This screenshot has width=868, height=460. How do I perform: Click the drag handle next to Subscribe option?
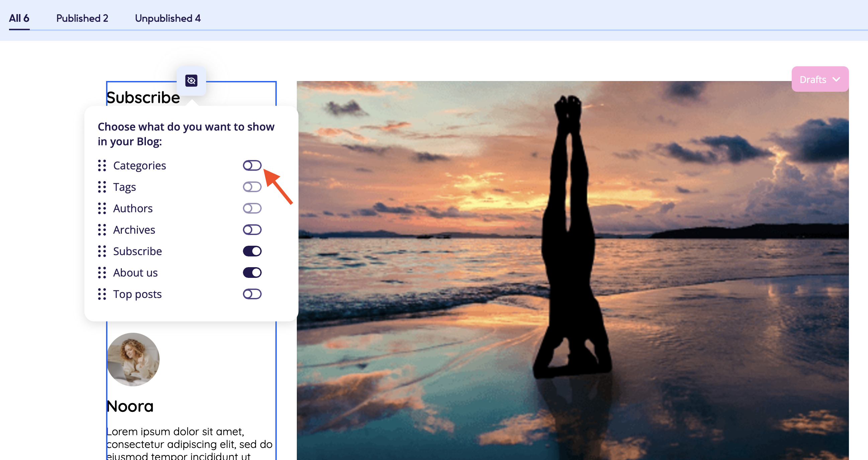[x=102, y=251]
